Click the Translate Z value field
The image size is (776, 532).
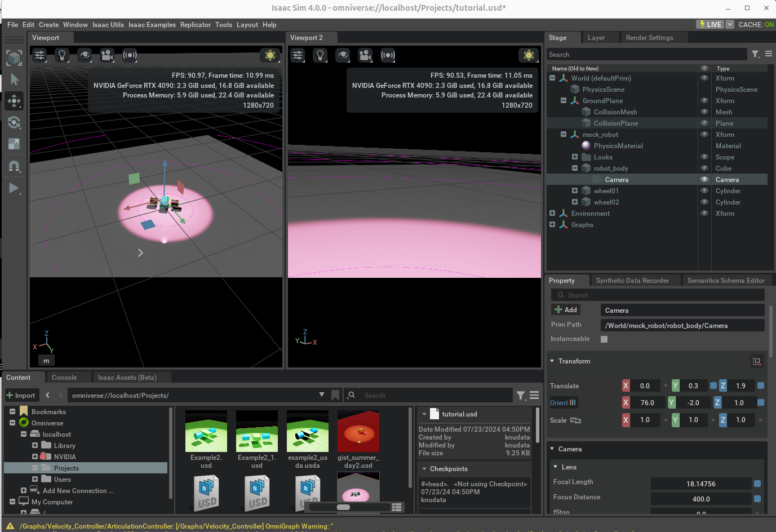tap(740, 386)
